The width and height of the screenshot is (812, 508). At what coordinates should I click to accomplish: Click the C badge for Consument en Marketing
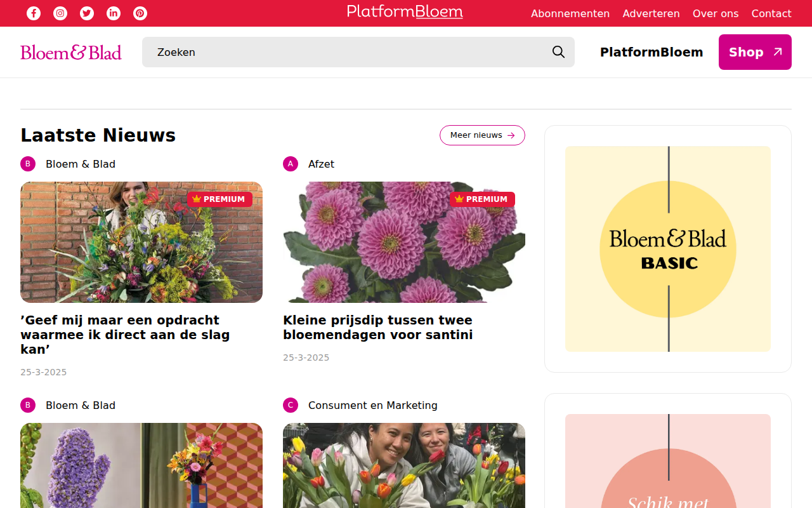point(291,405)
